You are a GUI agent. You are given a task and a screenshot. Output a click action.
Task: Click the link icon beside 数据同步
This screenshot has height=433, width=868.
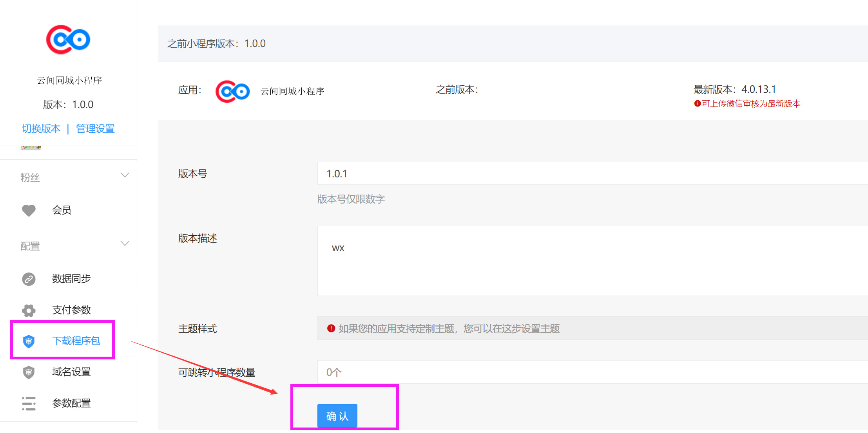coord(29,279)
